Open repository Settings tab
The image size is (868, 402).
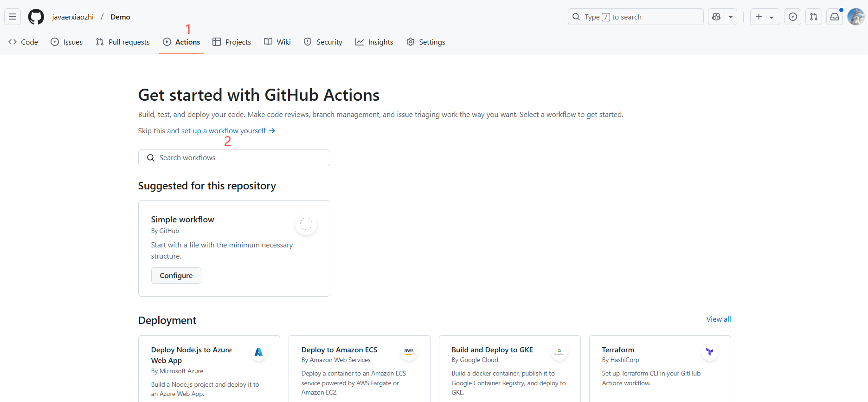[x=426, y=42]
